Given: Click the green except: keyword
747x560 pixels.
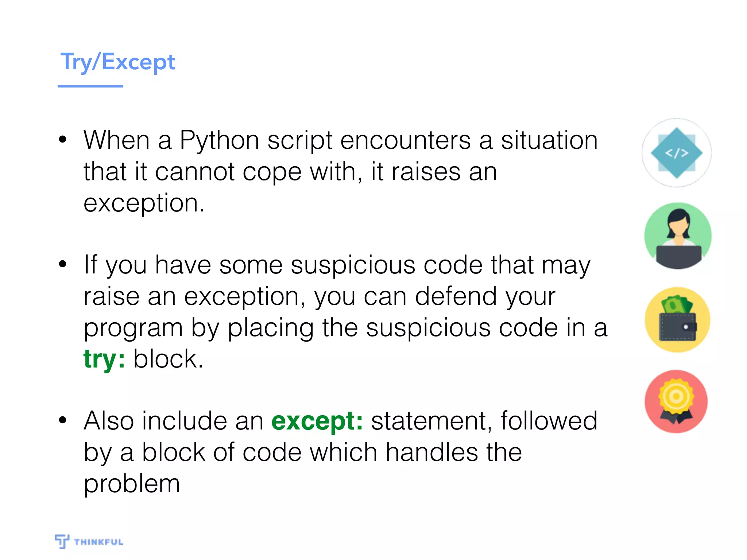Looking at the screenshot, I should pos(317,421).
